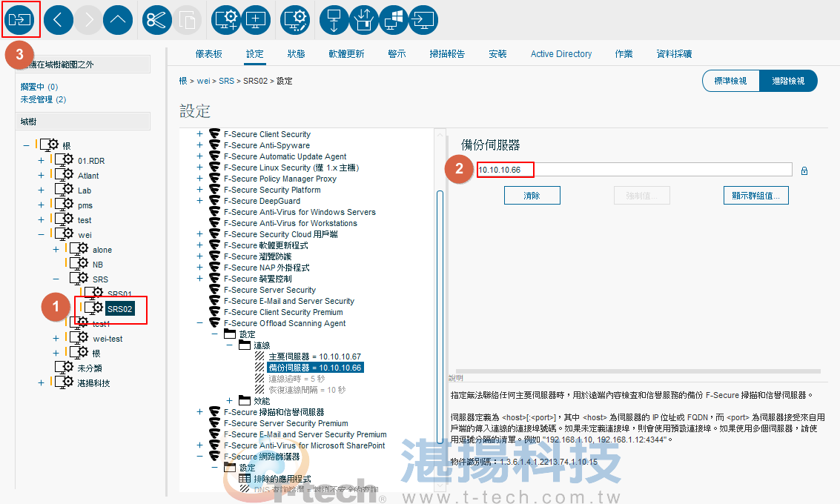Open the 作業 tab

pos(624,53)
